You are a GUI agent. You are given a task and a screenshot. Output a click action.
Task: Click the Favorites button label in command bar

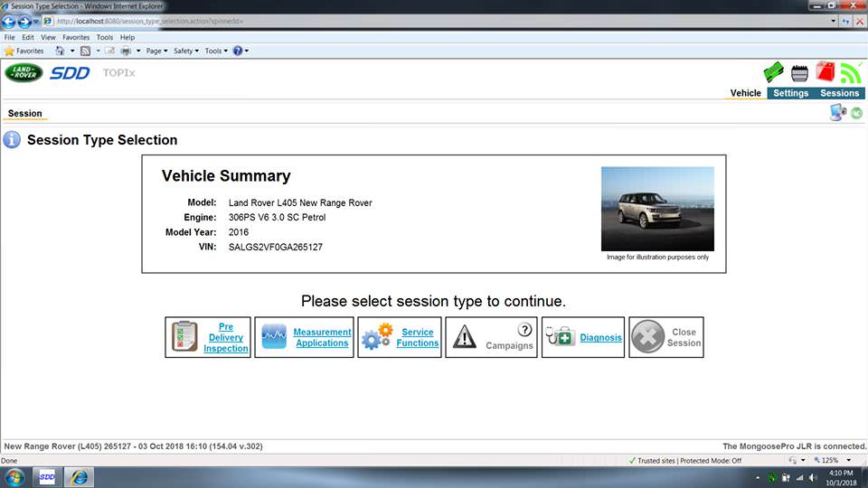[x=30, y=51]
